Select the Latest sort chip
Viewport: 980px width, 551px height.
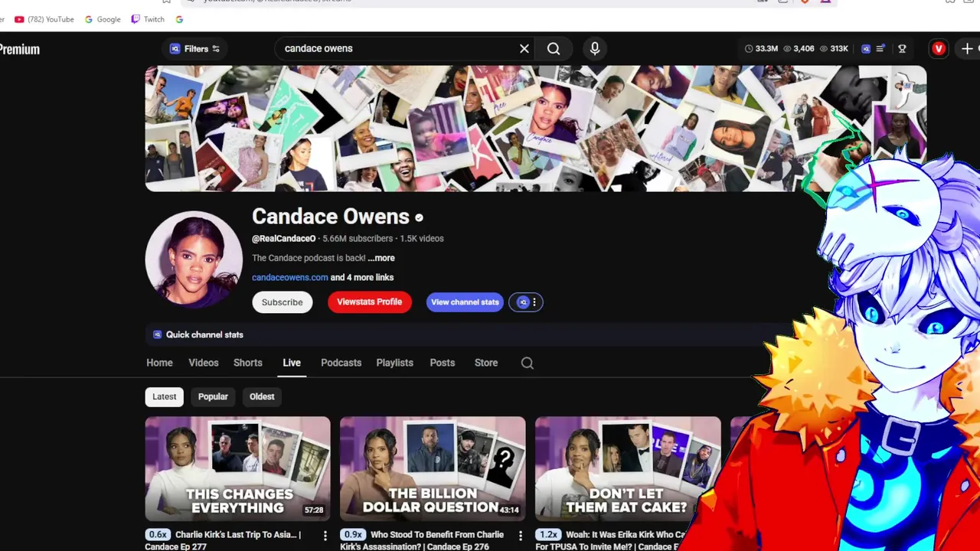tap(164, 396)
